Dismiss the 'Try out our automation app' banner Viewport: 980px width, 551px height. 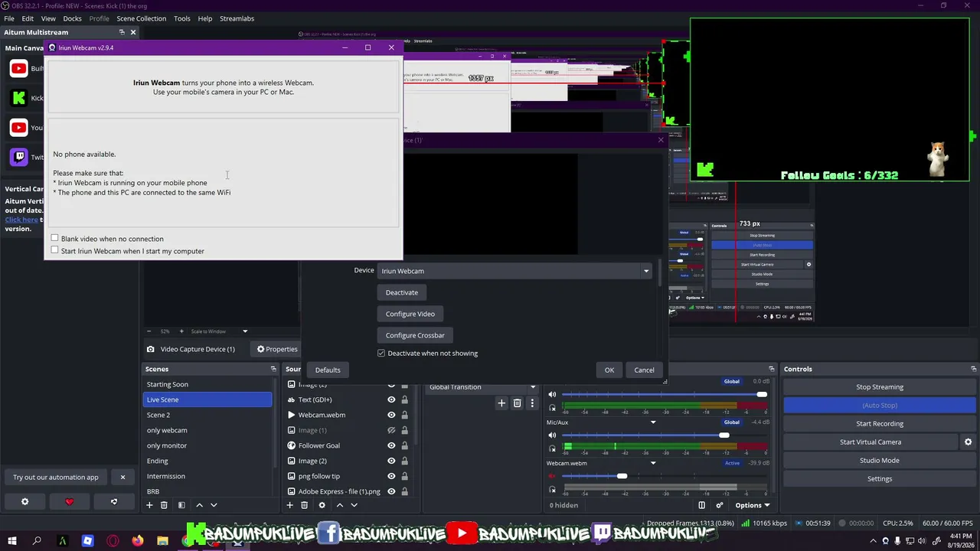pos(122,478)
